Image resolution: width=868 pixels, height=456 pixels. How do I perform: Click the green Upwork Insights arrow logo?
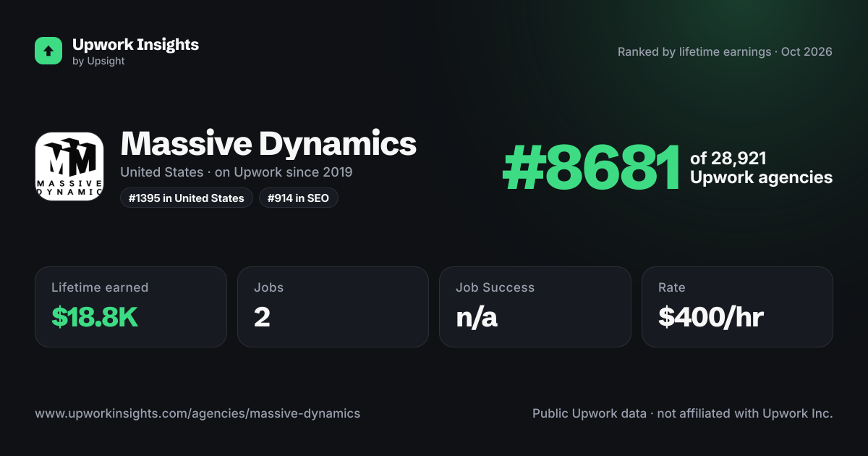pos(48,51)
